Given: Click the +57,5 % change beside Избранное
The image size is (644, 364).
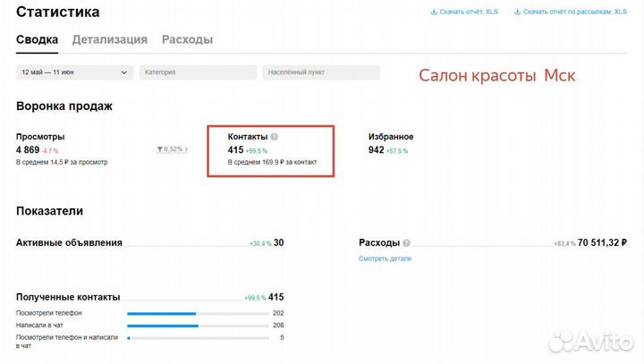Looking at the screenshot, I should click(x=397, y=151).
